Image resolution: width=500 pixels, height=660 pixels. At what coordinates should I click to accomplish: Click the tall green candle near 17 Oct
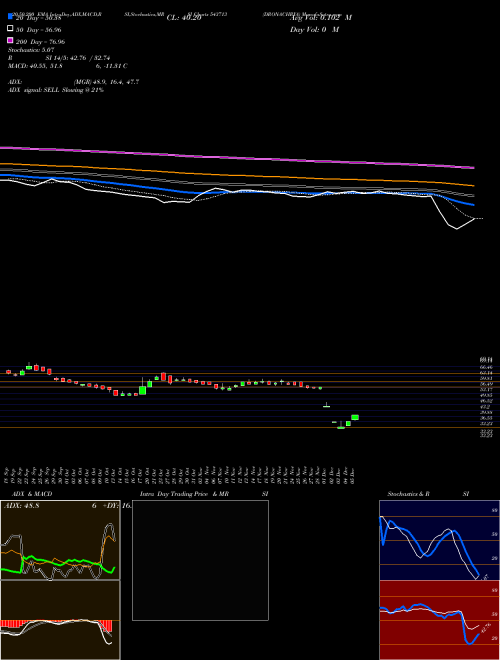[x=143, y=390]
